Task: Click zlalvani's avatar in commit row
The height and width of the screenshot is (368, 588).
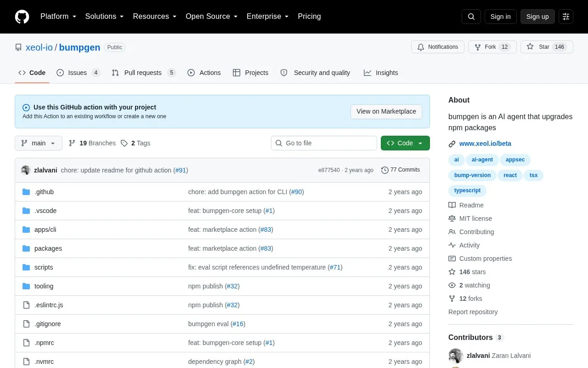Action: pos(26,170)
